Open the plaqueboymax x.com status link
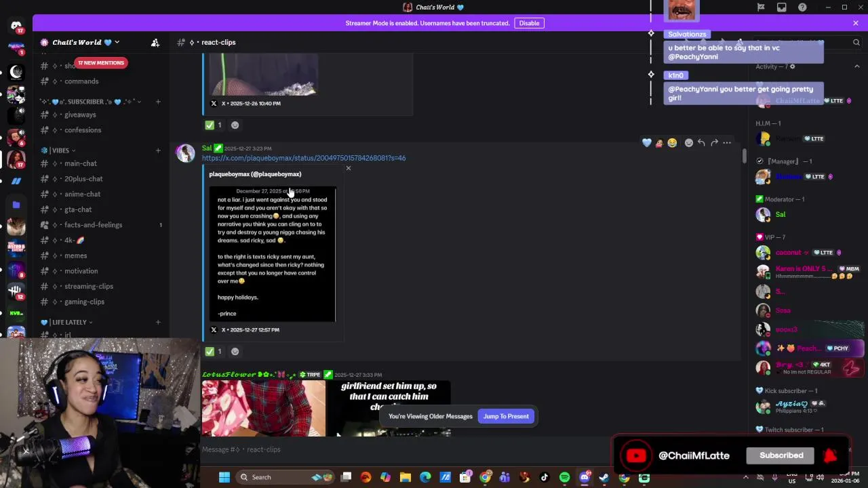The width and height of the screenshot is (868, 488). point(304,158)
